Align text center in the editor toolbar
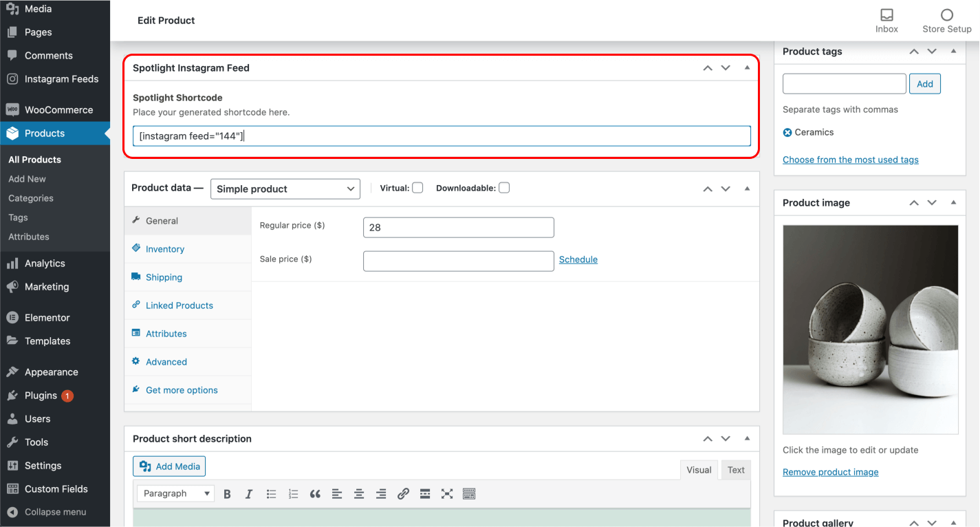This screenshot has width=980, height=527. (359, 494)
